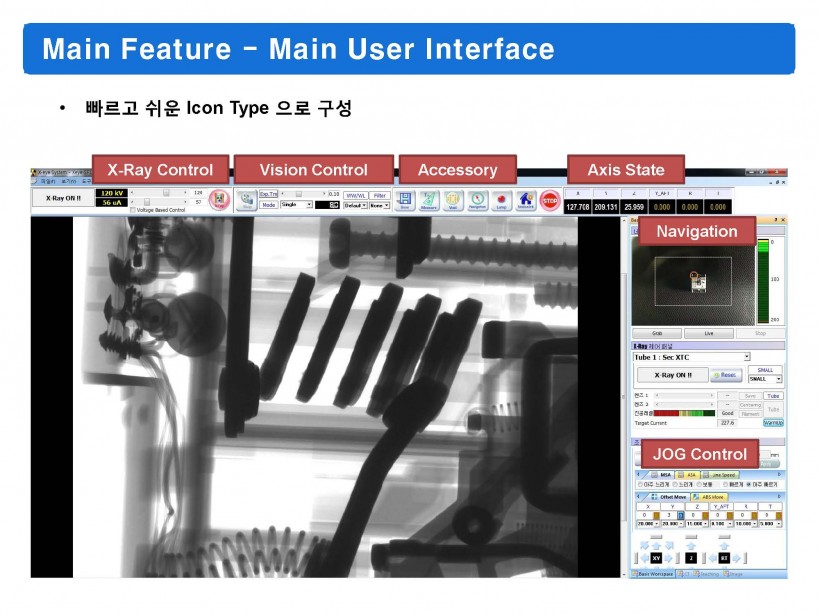Image resolution: width=820 pixels, height=615 pixels.
Task: Click the Live button
Action: (x=709, y=333)
